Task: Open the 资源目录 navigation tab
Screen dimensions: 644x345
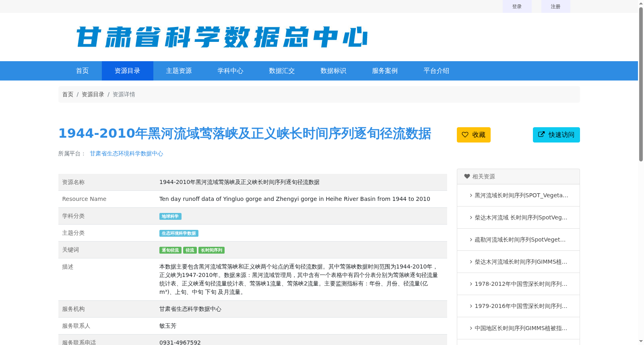Action: pyautogui.click(x=128, y=71)
